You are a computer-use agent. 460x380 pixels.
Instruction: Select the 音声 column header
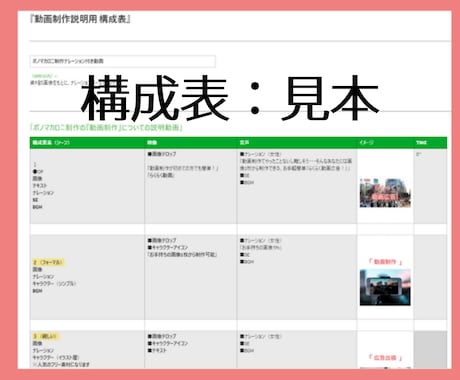pos(297,143)
